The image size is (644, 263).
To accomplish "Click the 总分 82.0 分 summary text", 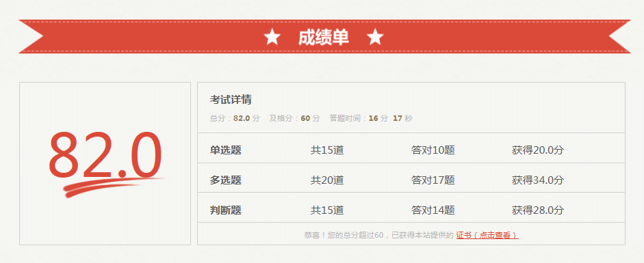I will click(235, 118).
